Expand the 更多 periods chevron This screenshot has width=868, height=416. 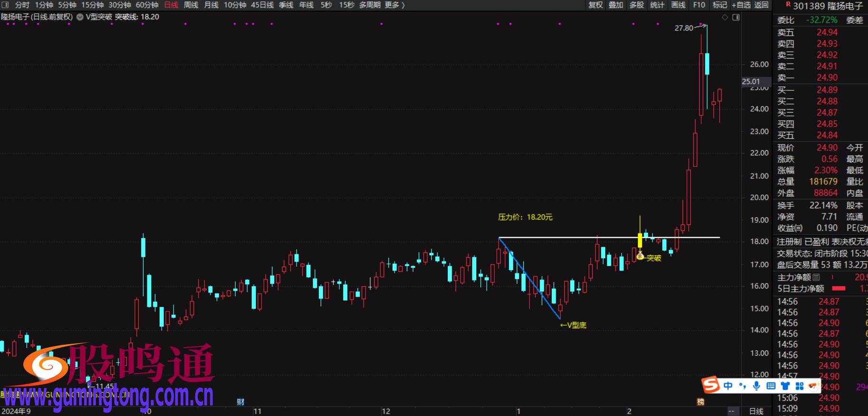[x=403, y=5]
